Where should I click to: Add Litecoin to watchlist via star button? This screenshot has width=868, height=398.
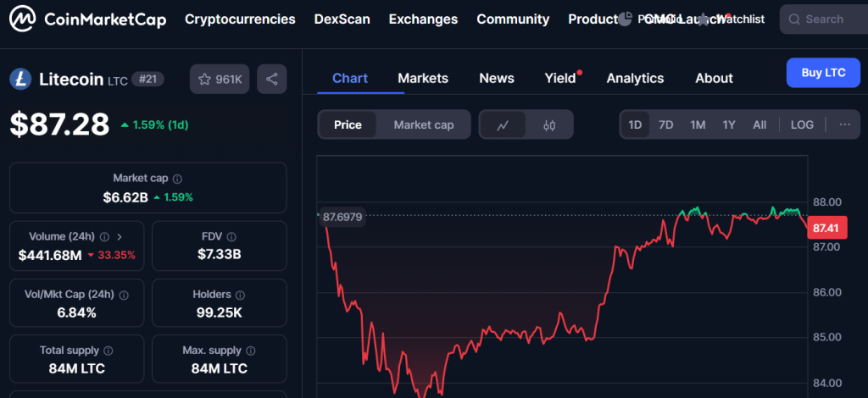point(220,79)
